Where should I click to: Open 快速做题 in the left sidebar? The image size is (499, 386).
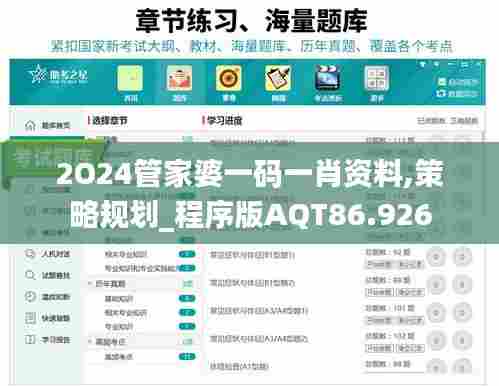(48, 318)
